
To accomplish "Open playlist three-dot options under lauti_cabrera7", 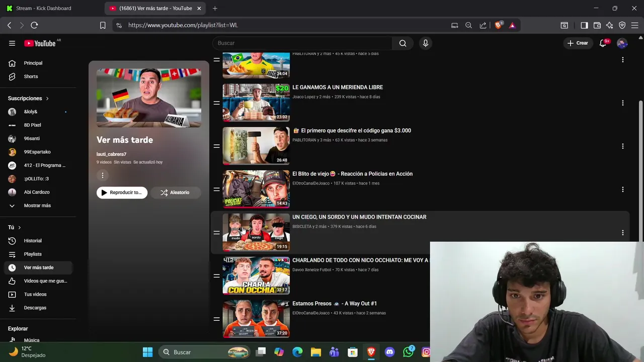I will coord(102,175).
